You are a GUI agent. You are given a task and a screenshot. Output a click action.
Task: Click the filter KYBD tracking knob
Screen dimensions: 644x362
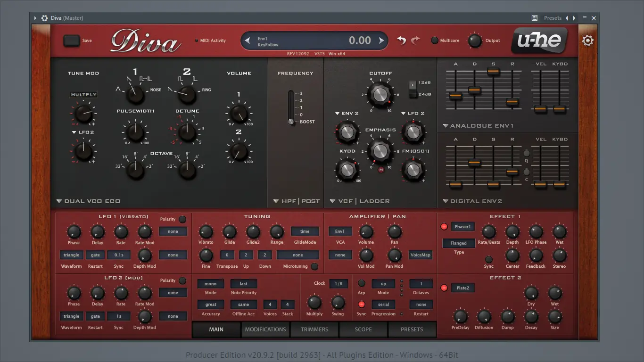point(347,169)
